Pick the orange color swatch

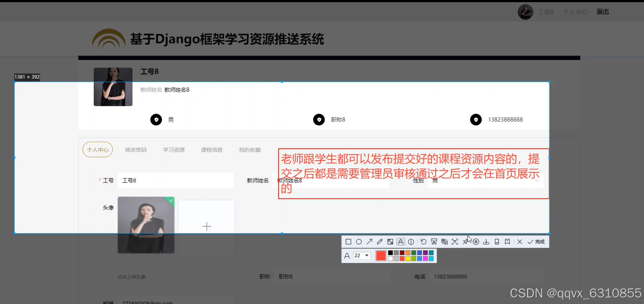point(408,253)
